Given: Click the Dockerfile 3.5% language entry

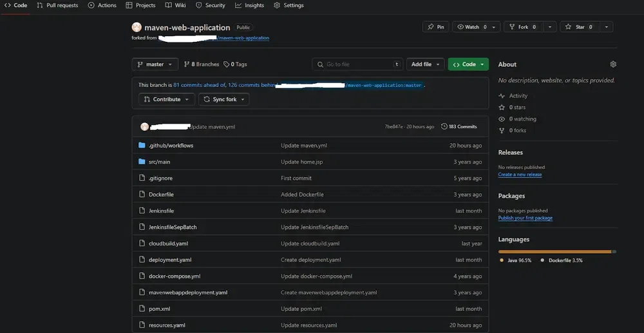Looking at the screenshot, I should [x=562, y=260].
